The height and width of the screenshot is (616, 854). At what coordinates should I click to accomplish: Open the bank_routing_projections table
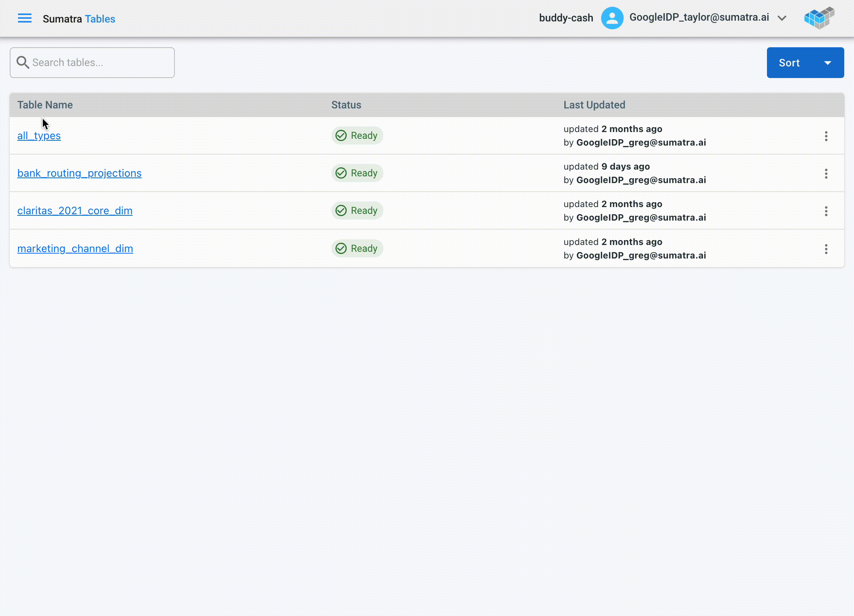pos(79,173)
